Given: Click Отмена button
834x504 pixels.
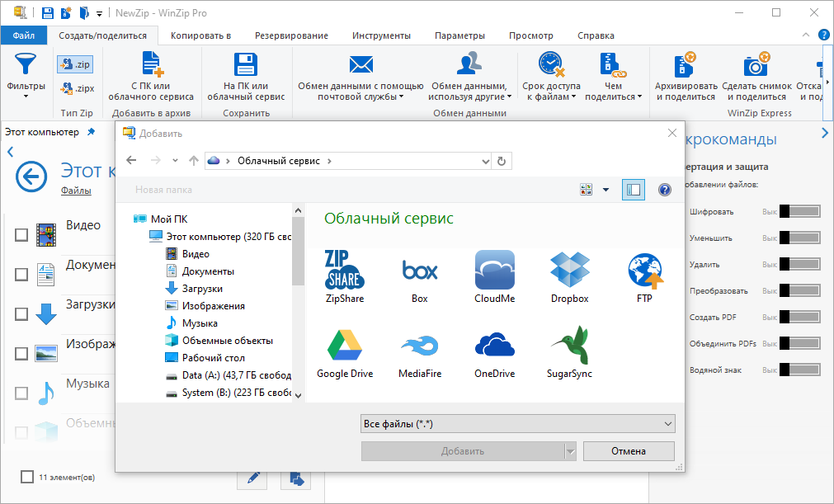Looking at the screenshot, I should click(629, 451).
